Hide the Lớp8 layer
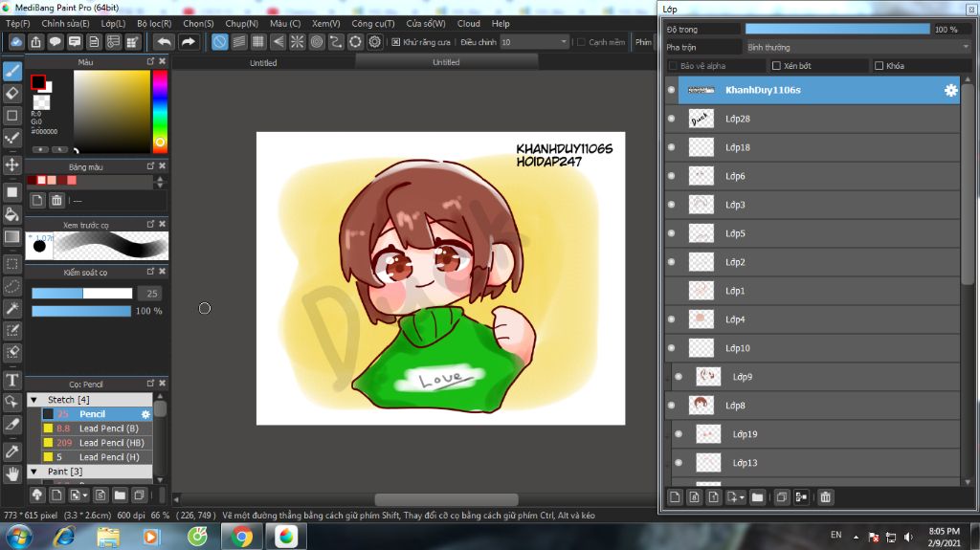Image resolution: width=980 pixels, height=550 pixels. 671,405
